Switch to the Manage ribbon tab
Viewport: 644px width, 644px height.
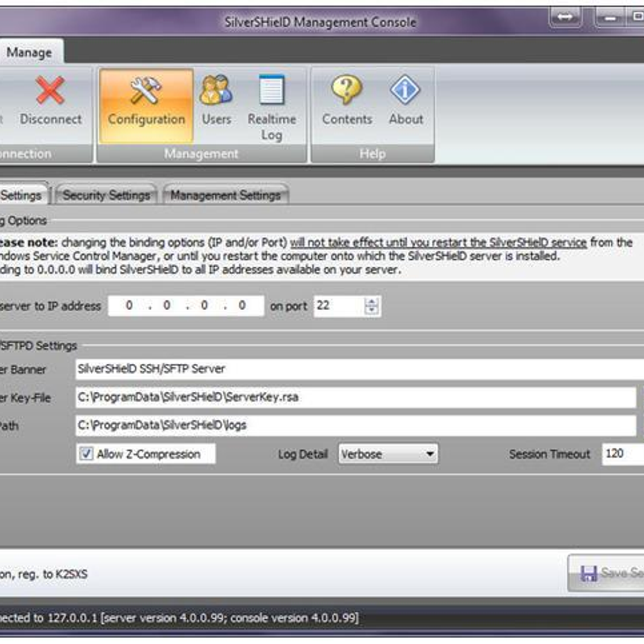pos(30,53)
